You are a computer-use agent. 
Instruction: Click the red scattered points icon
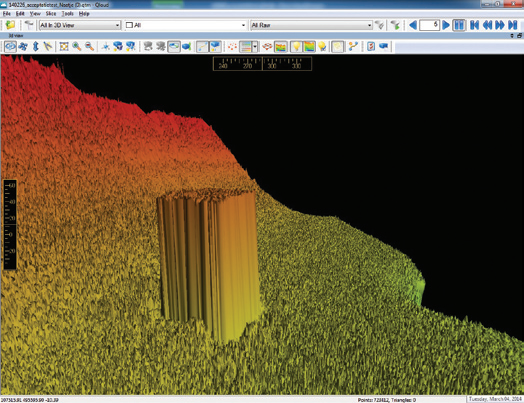click(232, 46)
